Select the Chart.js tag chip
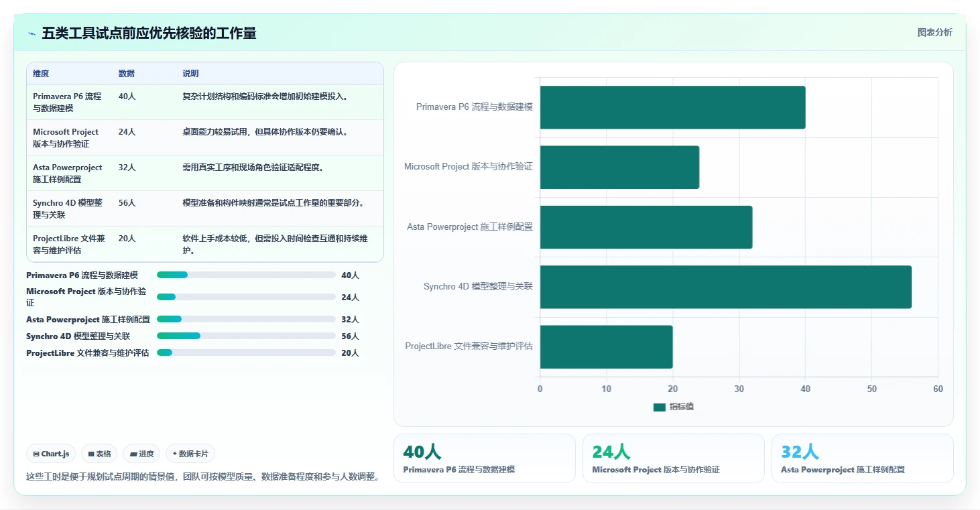 point(52,454)
